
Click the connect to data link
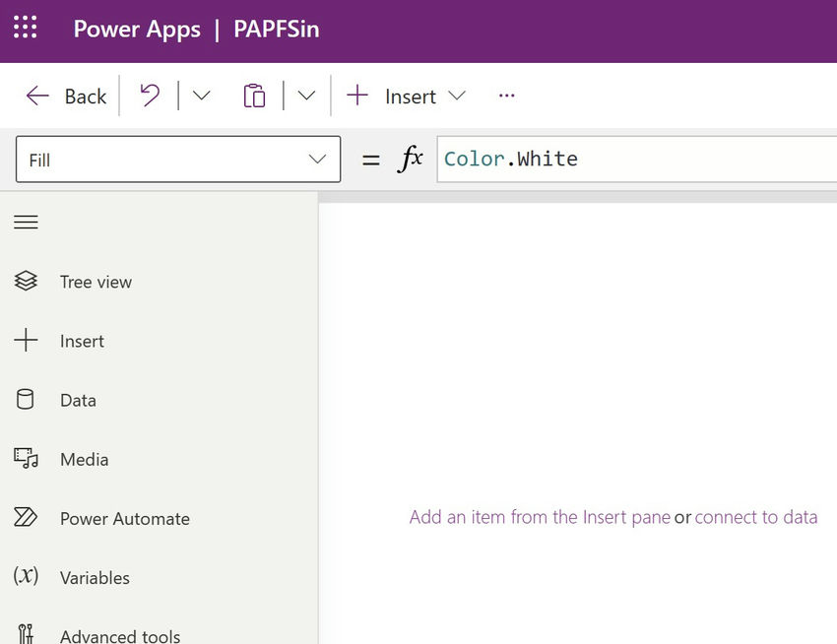click(756, 516)
